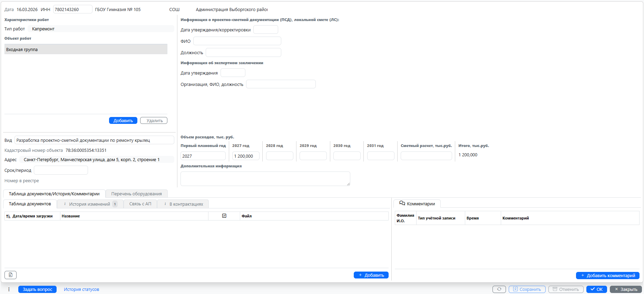Switch to the Перечень оборудования tab
The image size is (644, 294).
pyautogui.click(x=136, y=194)
